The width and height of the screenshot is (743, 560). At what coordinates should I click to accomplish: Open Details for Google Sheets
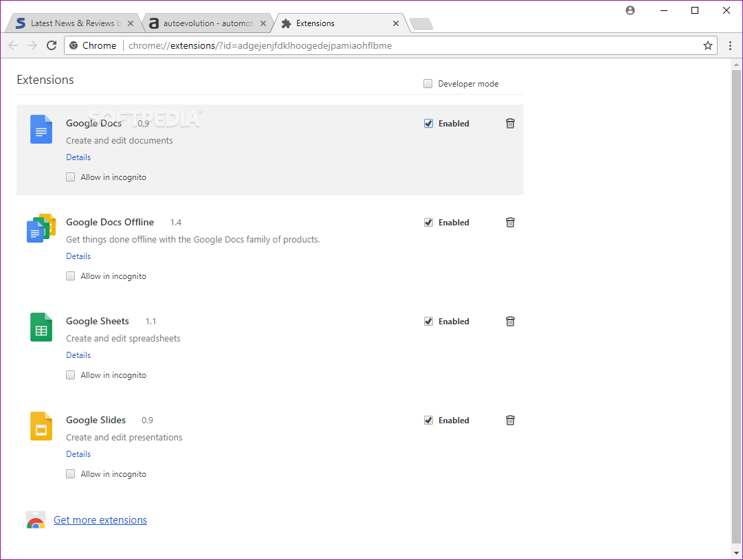click(78, 355)
